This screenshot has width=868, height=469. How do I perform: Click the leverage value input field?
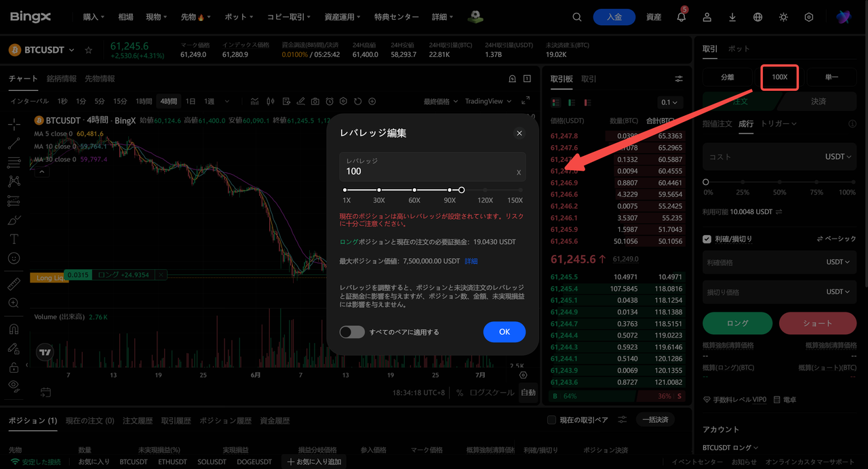pyautogui.click(x=432, y=167)
